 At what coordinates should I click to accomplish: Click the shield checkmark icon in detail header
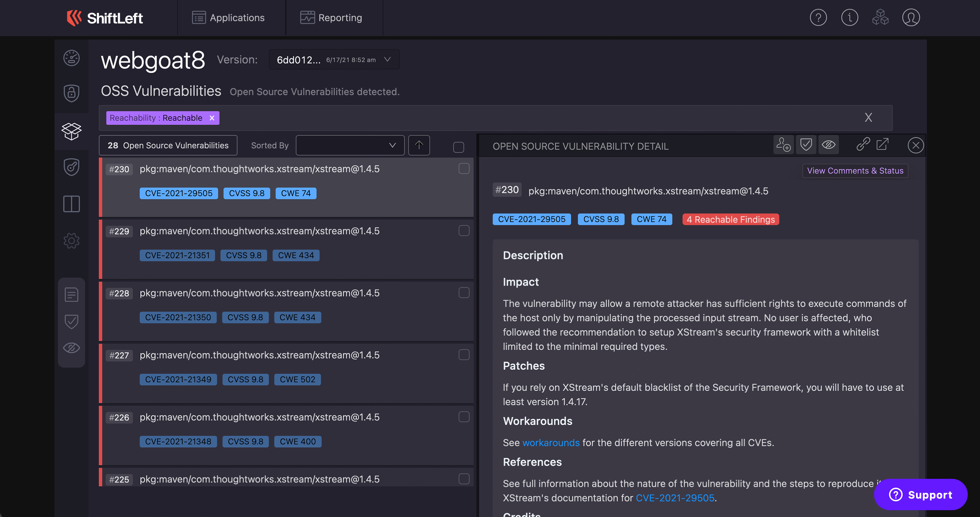coord(806,145)
